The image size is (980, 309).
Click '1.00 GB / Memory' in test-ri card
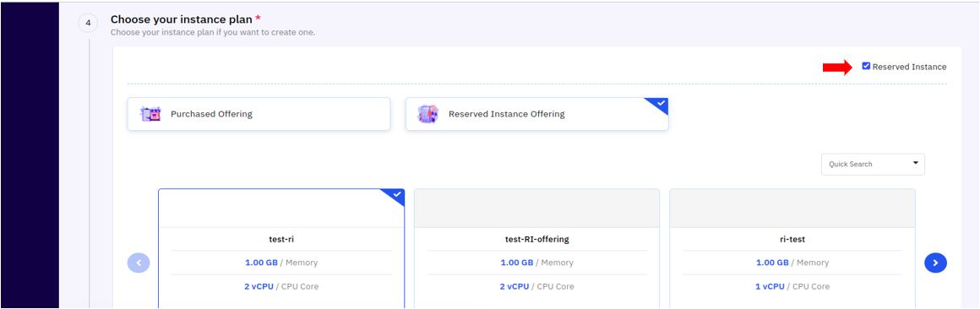point(281,263)
